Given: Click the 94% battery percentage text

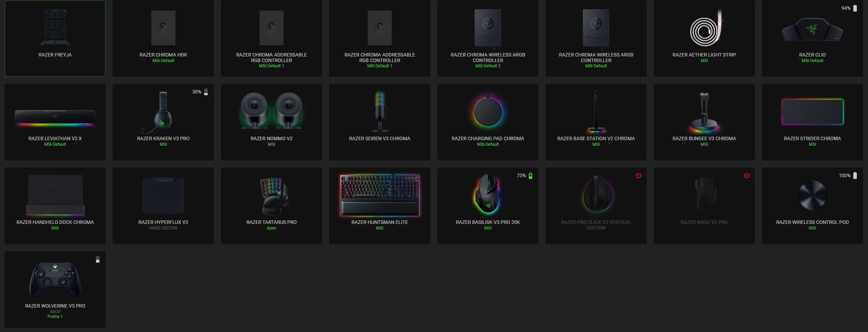Looking at the screenshot, I should pos(846,8).
